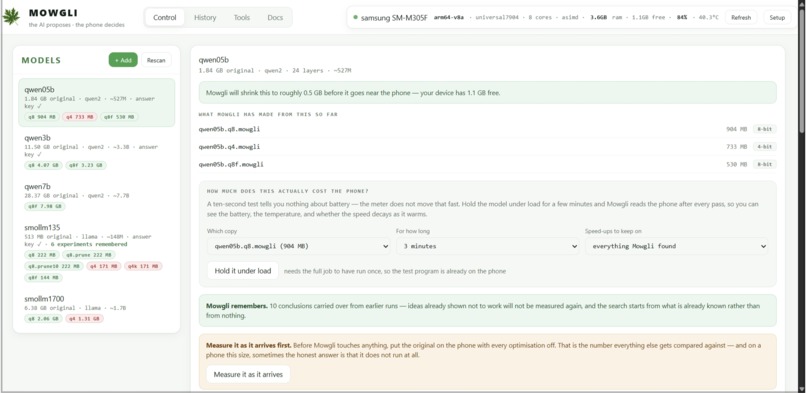Select the qwen7b model entry
The width and height of the screenshot is (806, 393).
(97, 196)
